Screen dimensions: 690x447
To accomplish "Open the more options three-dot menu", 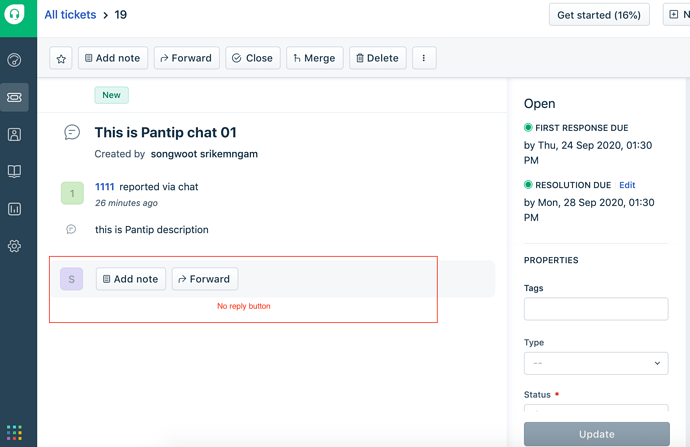I will pos(424,58).
